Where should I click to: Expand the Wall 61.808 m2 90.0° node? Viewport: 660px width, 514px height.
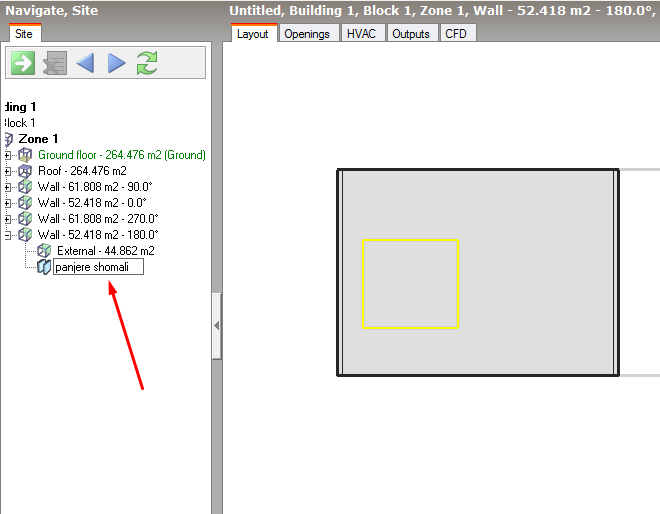click(x=7, y=187)
